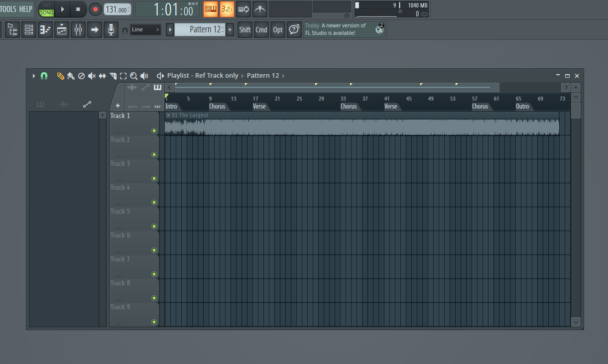Image resolution: width=608 pixels, height=364 pixels.
Task: Select the Draw (pencil) tool in the Playlist
Action: 60,76
